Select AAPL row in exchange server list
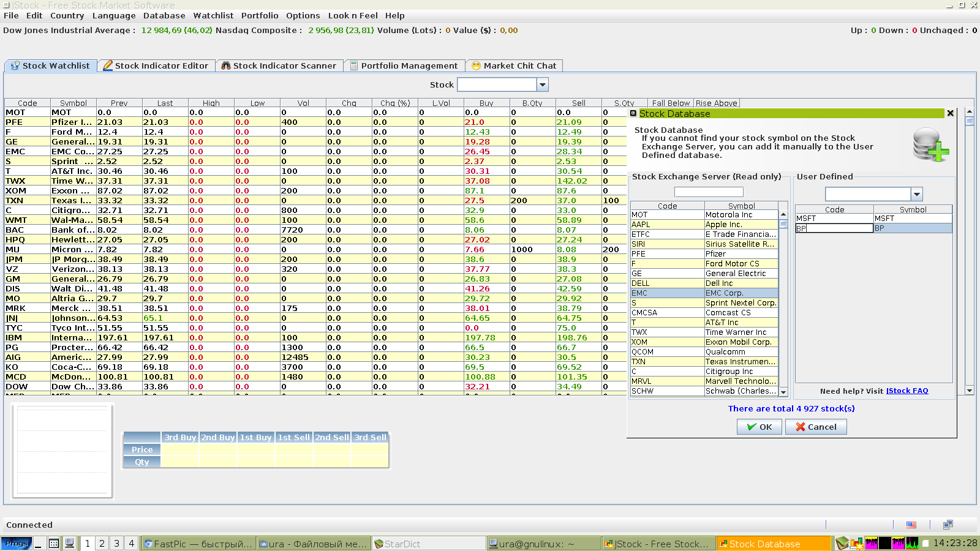The width and height of the screenshot is (980, 551). [704, 225]
